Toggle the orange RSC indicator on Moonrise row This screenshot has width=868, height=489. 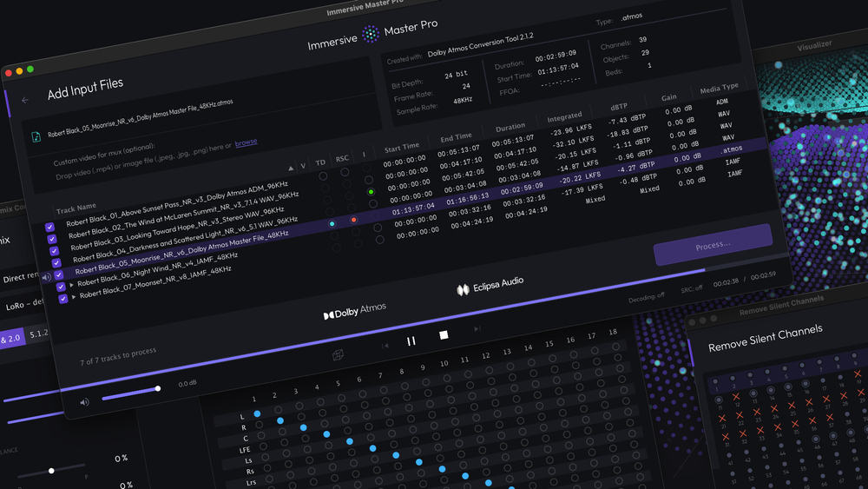tap(354, 220)
